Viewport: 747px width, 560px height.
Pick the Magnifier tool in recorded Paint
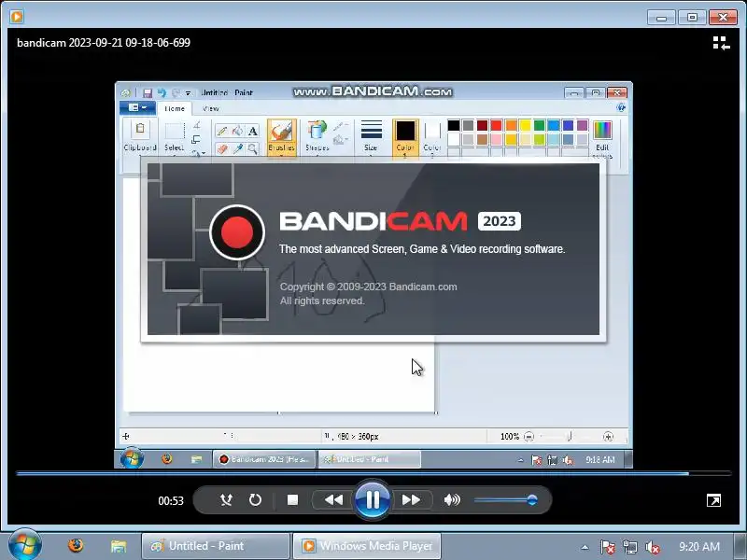253,149
